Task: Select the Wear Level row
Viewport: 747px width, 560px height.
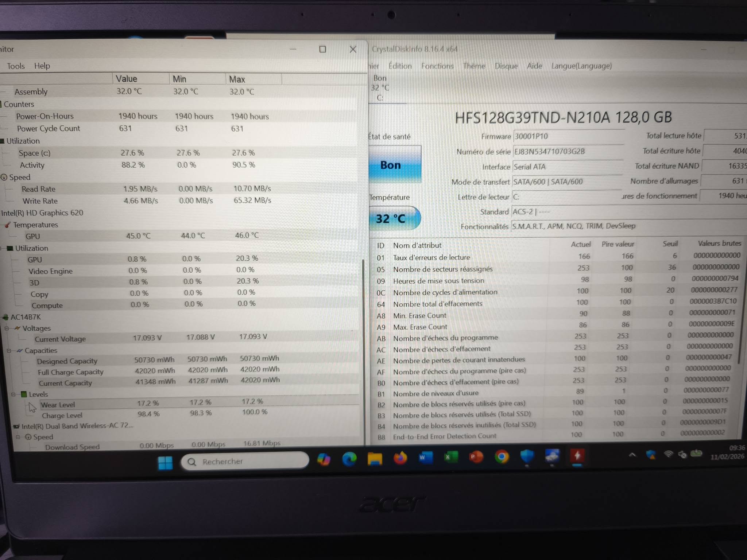Action: point(58,405)
